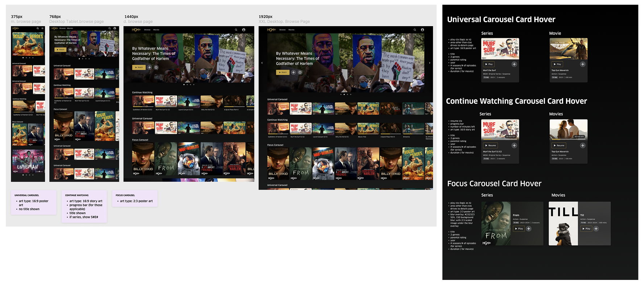Click Resume on the Top Gun Maverick card
This screenshot has width=644, height=285.
tap(559, 146)
